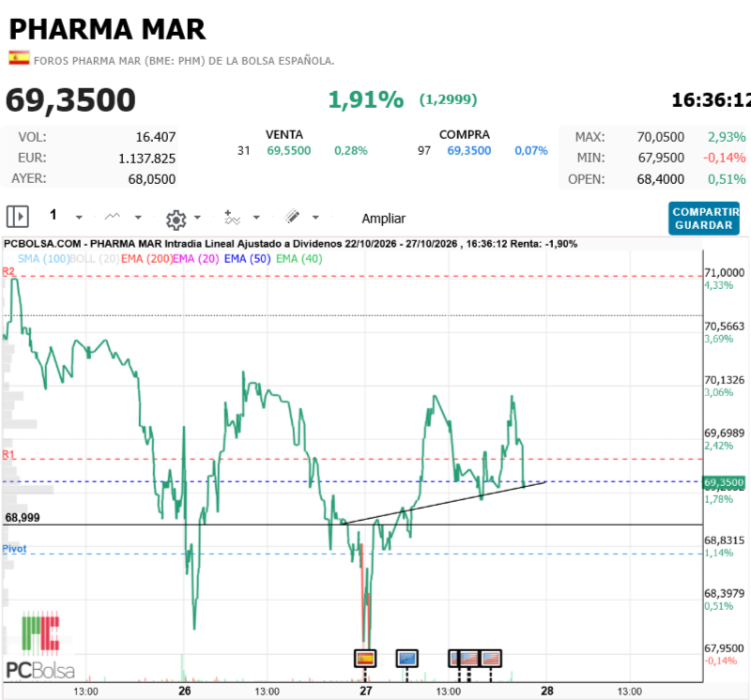
Task: Click the 70,5663 price axis label
Action: click(x=724, y=327)
